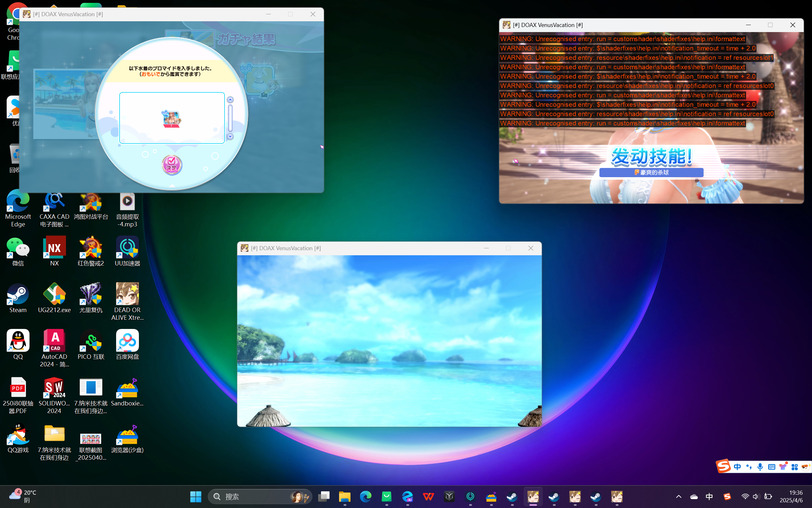
Task: Open the NX desktop shortcut
Action: [54, 252]
